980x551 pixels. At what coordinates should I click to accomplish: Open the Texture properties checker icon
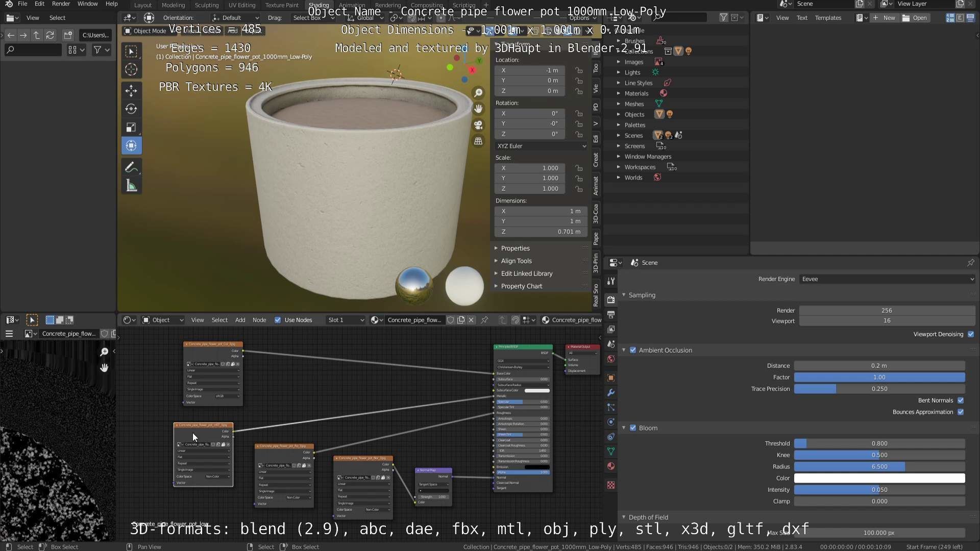click(611, 485)
